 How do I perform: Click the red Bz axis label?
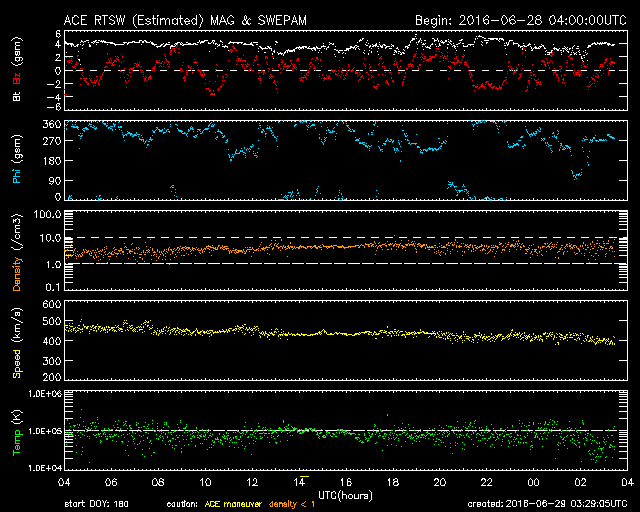16,78
